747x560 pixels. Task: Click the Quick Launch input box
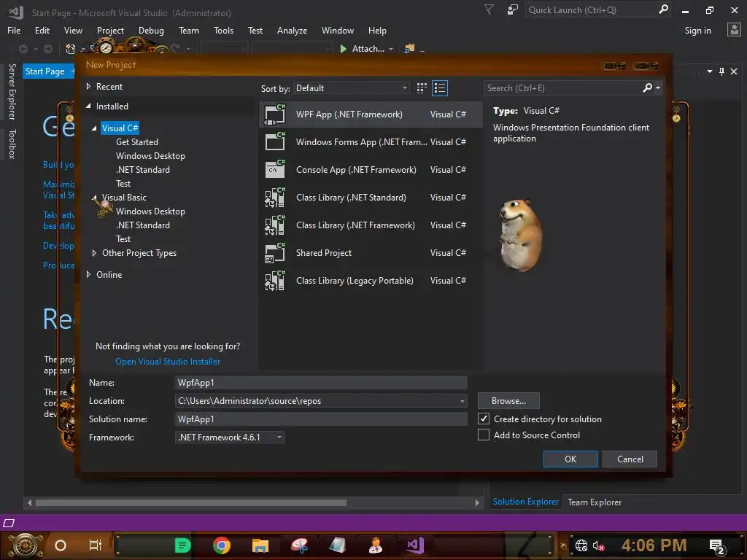tap(591, 9)
